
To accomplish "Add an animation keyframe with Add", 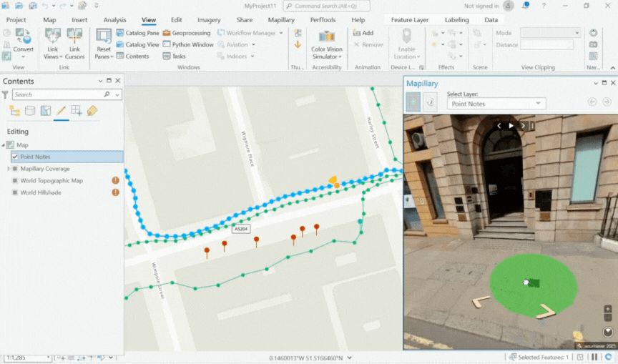I will pyautogui.click(x=363, y=33).
